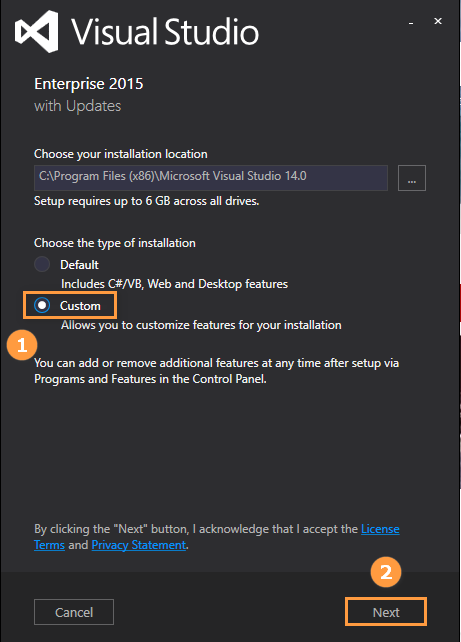
Task: Click the "Includes C#/VB, Web and Desktop features" description
Action: (174, 284)
